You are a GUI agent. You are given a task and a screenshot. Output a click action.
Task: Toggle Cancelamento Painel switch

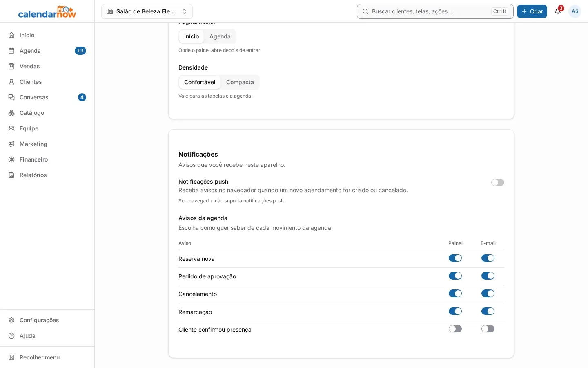(455, 294)
